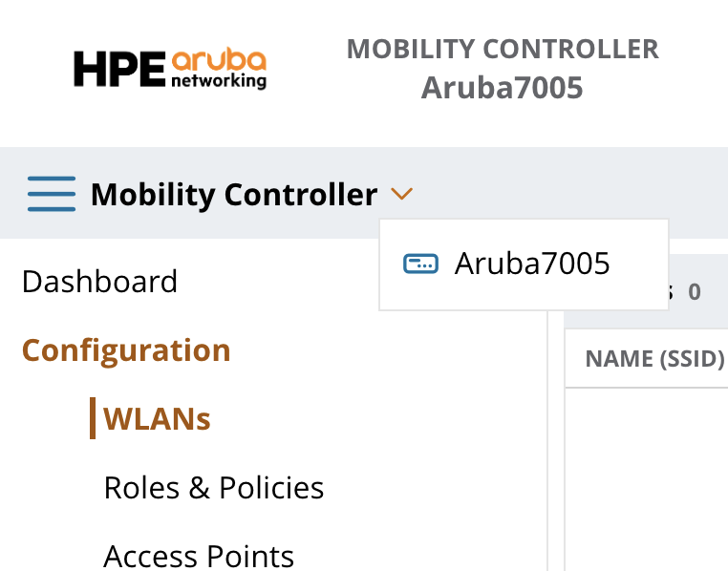Click the orange active marker beside WLANs
The height and width of the screenshot is (571, 728).
click(x=93, y=419)
